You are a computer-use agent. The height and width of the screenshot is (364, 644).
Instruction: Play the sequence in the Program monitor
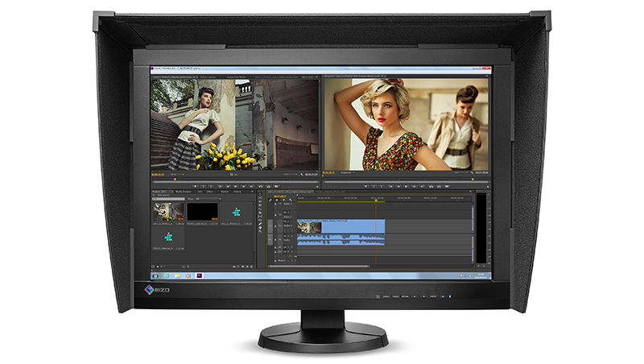407,186
